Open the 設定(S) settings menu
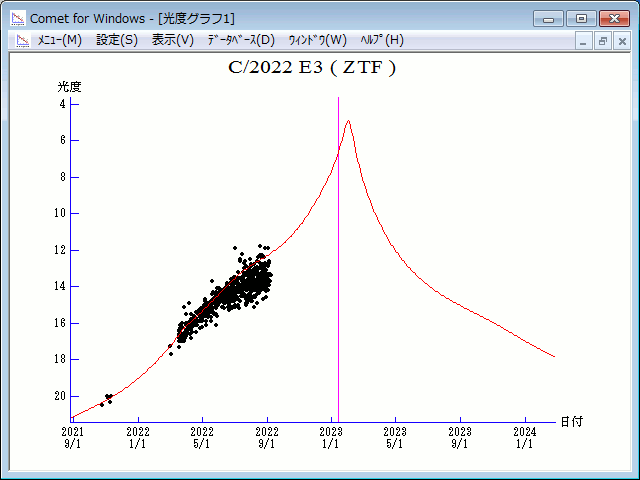The height and width of the screenshot is (480, 640). [x=117, y=40]
